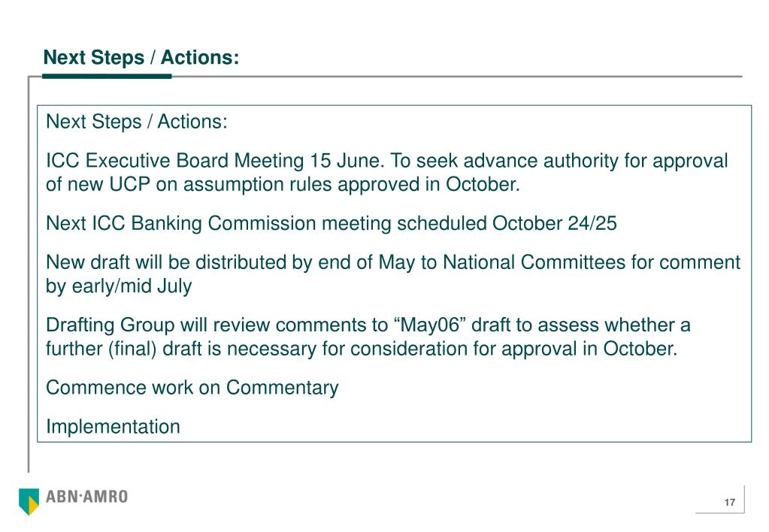Image resolution: width=769 pixels, height=532 pixels.
Task: Click the dark green underline beneath the title
Action: pos(107,76)
